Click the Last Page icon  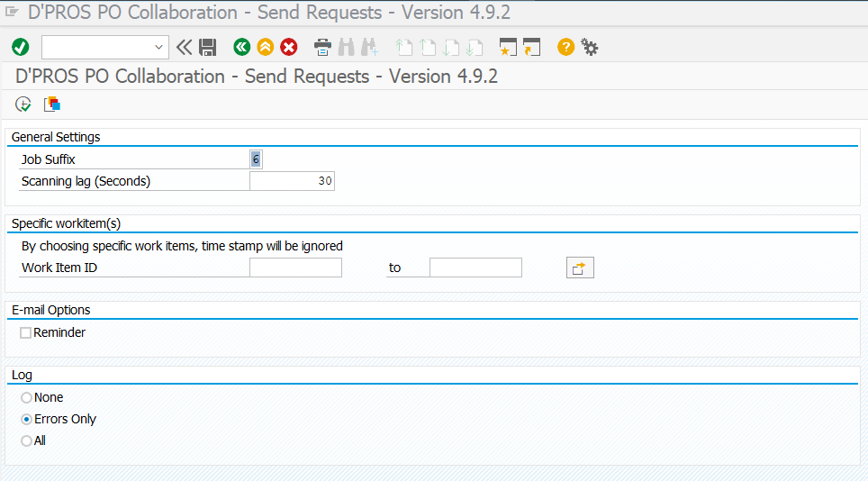[475, 47]
